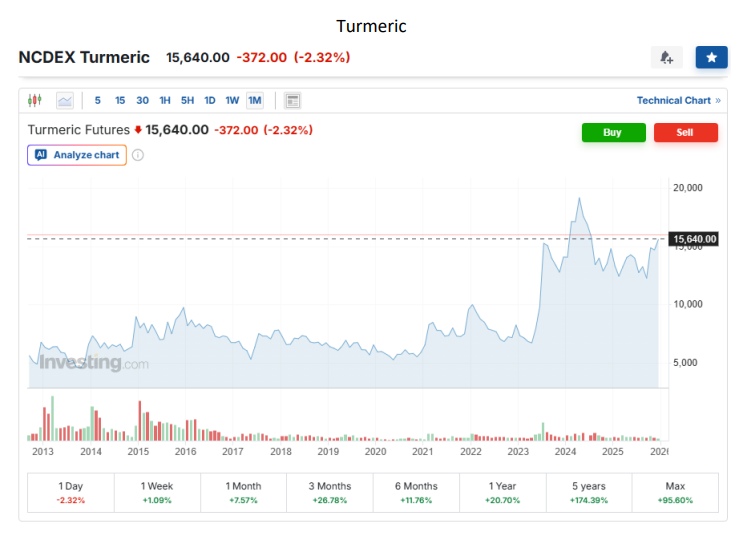Select the 1W chart interval
The height and width of the screenshot is (538, 739).
click(x=232, y=100)
